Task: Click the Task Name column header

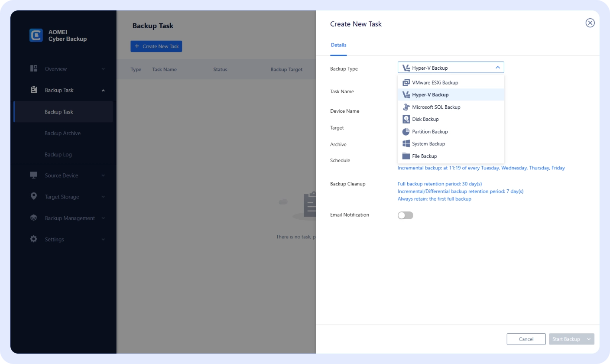Action: pos(164,69)
